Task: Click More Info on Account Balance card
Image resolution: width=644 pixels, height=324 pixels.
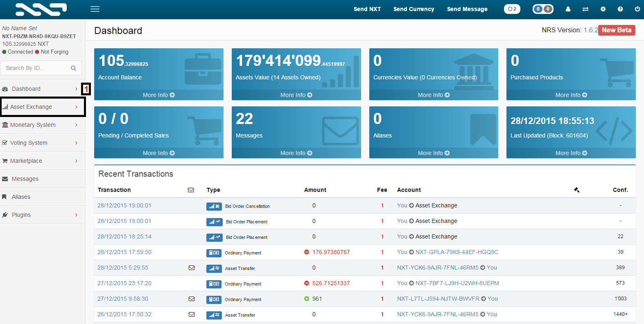Action: tap(159, 95)
